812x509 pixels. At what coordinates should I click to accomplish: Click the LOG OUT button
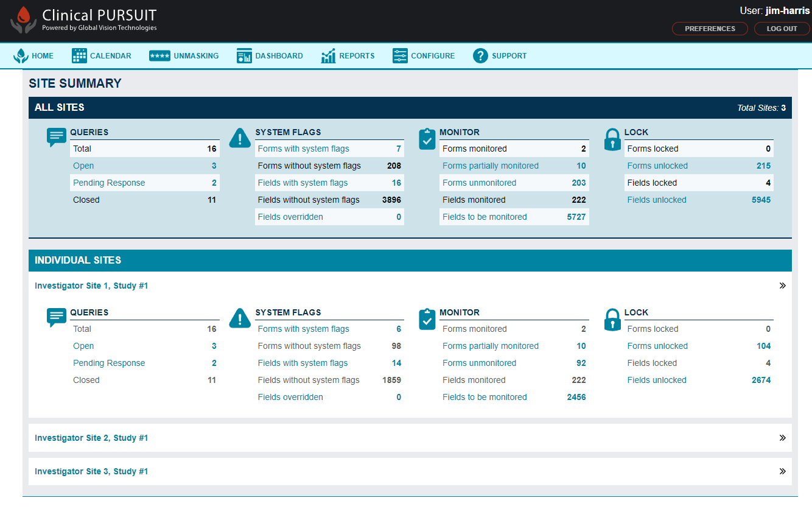(x=782, y=28)
